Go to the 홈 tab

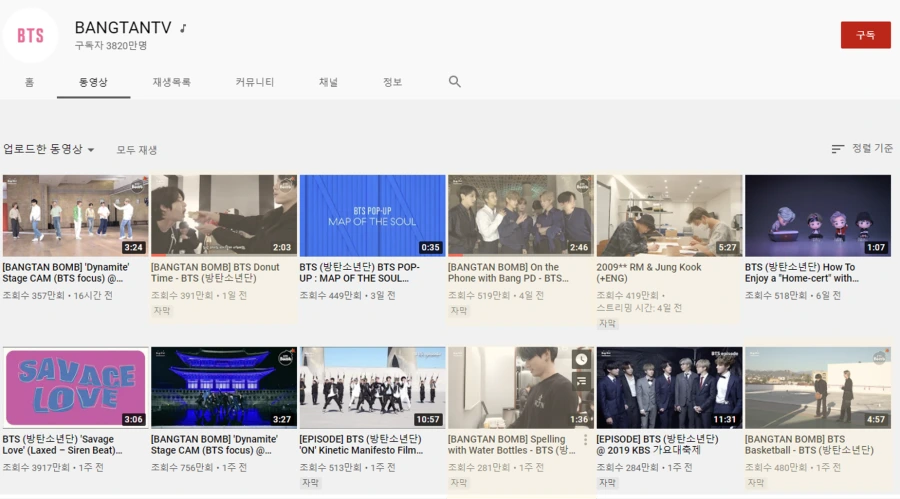(x=29, y=82)
